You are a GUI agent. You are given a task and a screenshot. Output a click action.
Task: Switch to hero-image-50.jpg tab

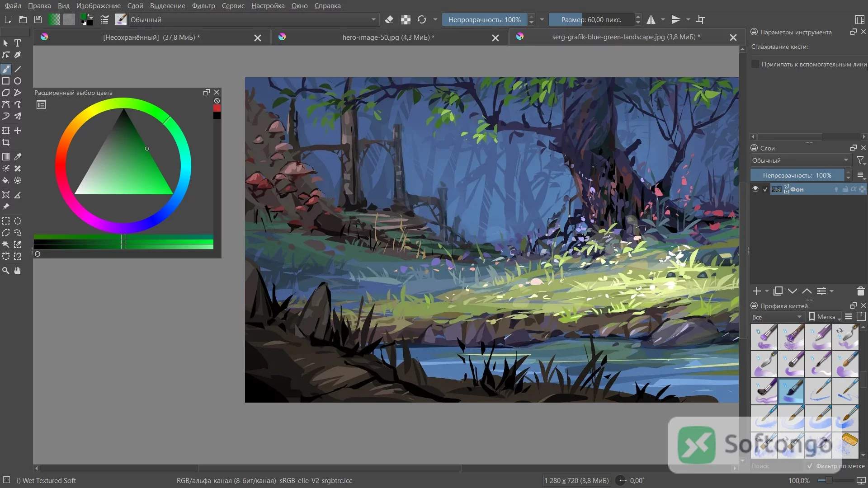coord(388,37)
